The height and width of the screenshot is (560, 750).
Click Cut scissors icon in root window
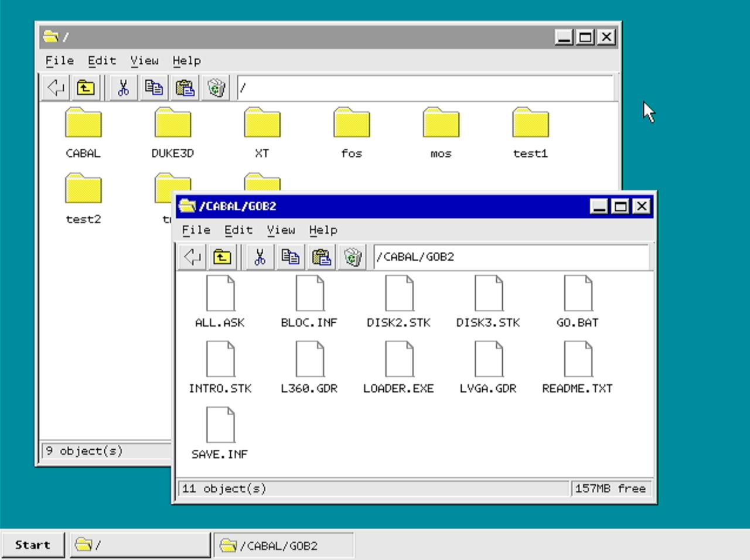pyautogui.click(x=123, y=88)
